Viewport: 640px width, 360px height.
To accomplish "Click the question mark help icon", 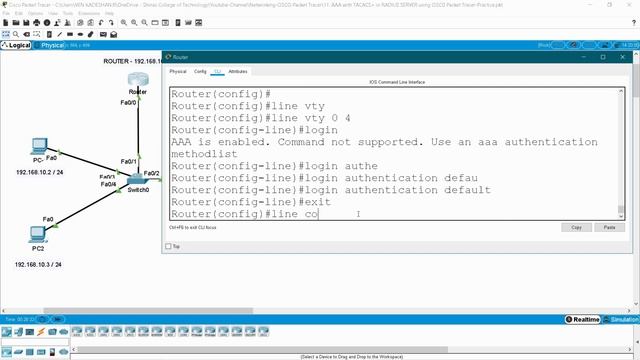I will [634, 23].
